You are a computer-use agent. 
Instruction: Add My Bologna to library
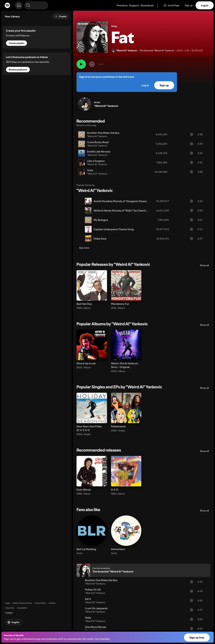tap(191, 220)
